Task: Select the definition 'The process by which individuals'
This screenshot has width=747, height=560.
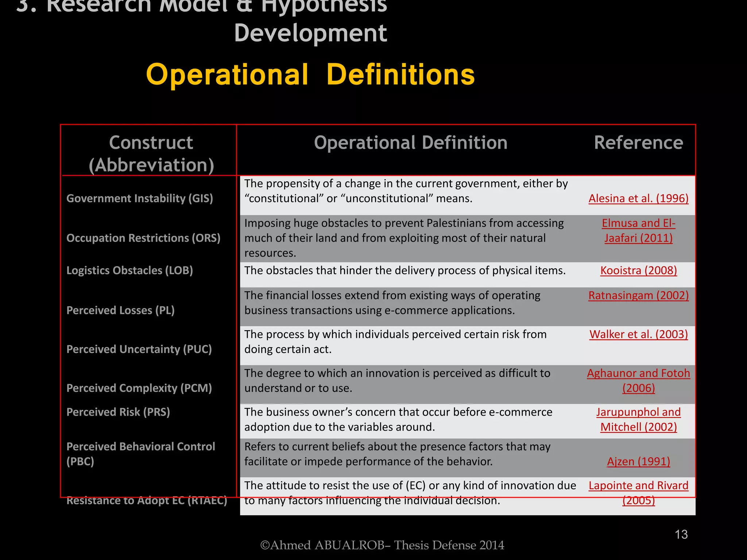Action: click(395, 342)
